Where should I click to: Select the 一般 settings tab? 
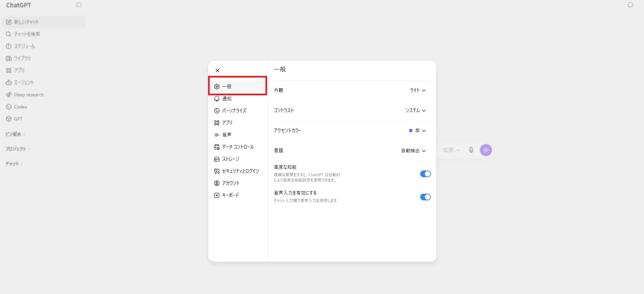238,86
